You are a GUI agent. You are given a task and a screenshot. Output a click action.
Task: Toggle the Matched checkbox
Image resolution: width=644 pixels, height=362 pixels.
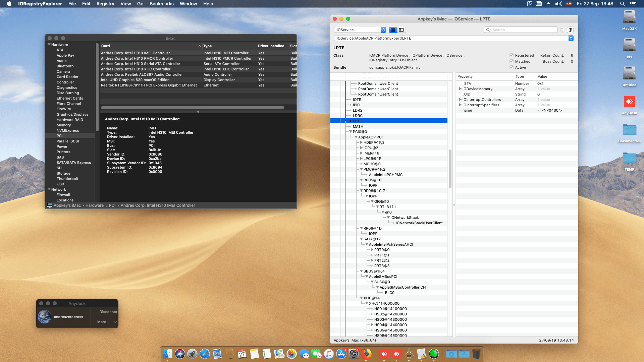[512, 61]
